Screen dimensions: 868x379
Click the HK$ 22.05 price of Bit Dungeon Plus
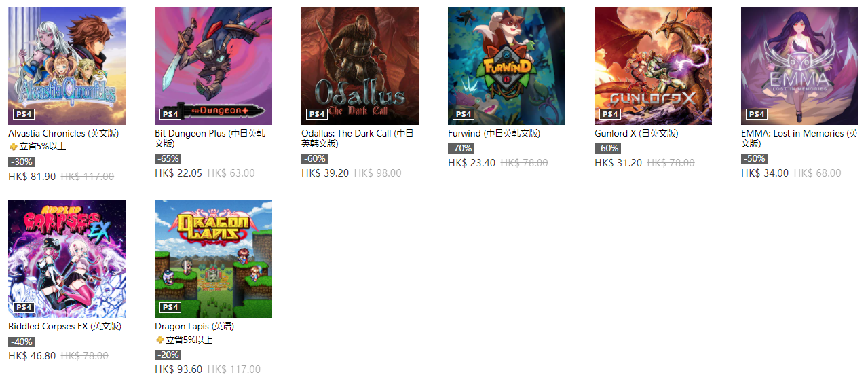tap(178, 173)
